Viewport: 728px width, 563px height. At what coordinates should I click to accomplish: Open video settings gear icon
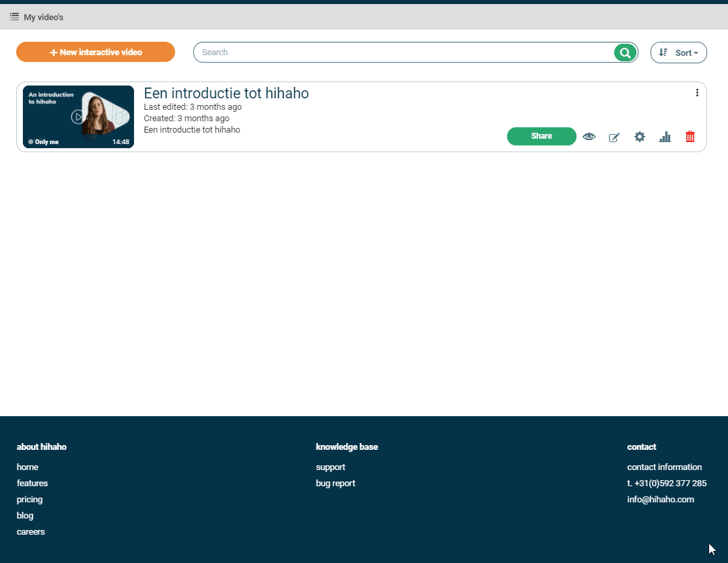coord(639,137)
